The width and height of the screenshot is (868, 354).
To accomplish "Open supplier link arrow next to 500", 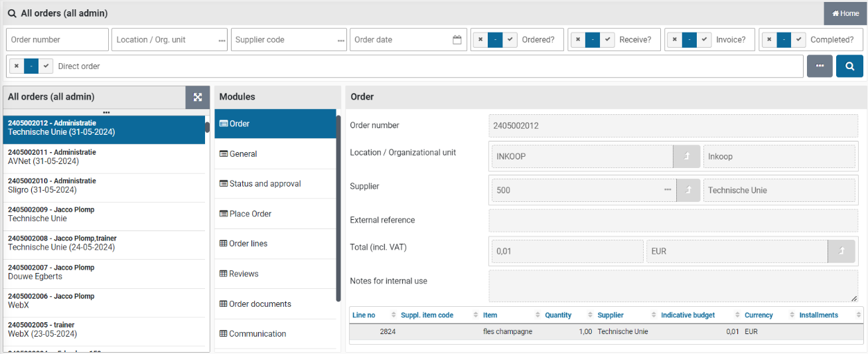I will pyautogui.click(x=688, y=190).
